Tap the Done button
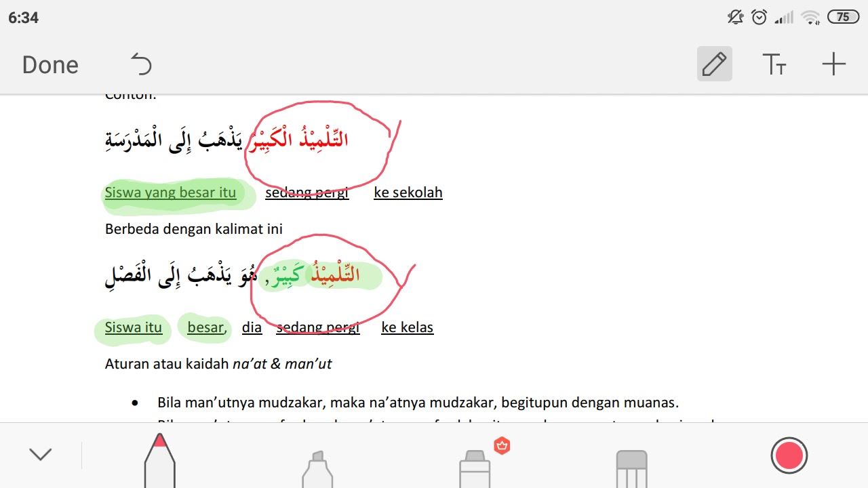868x488 pixels. point(50,65)
